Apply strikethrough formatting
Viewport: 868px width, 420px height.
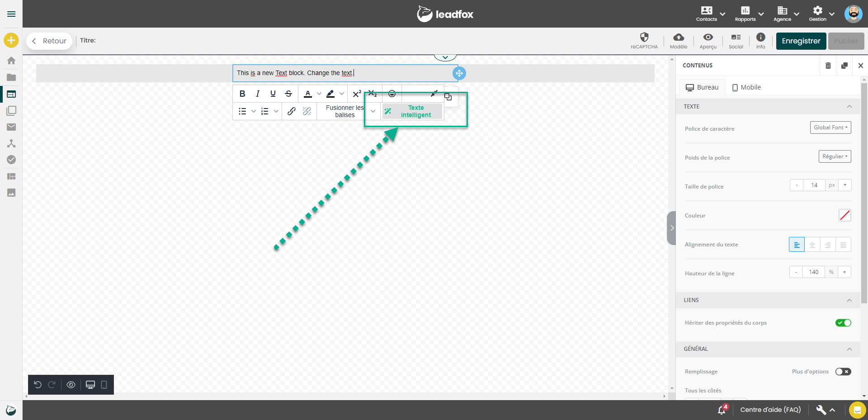tap(288, 94)
